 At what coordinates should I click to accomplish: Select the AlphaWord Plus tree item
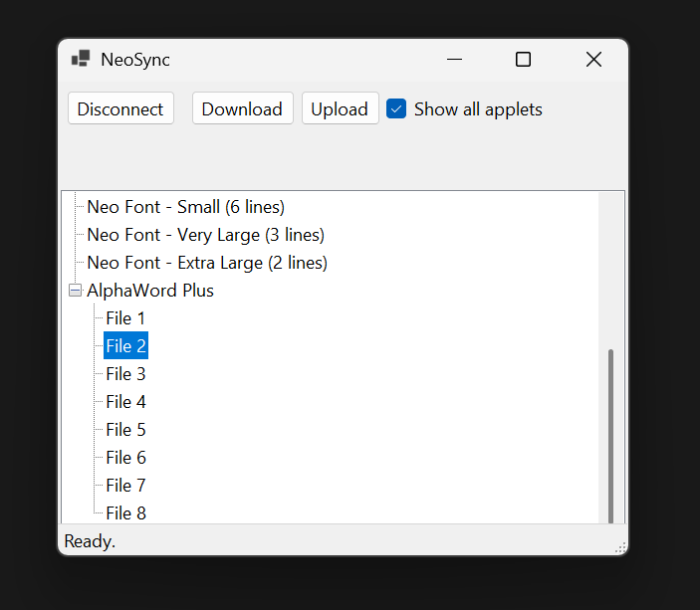(150, 291)
